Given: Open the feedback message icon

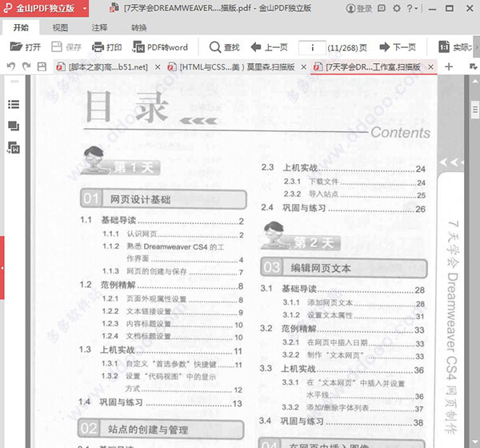Looking at the screenshot, I should pyautogui.click(x=382, y=8).
